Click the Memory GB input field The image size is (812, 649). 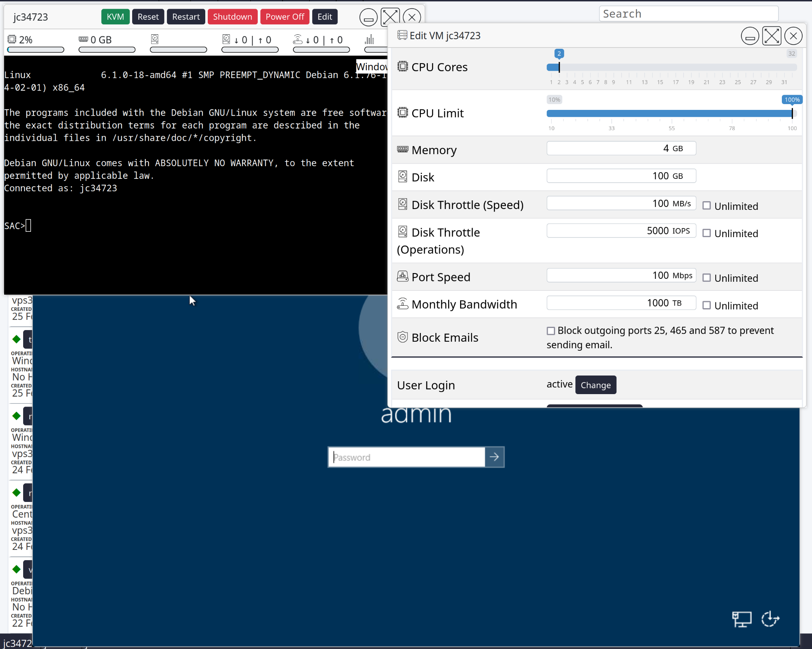click(621, 148)
